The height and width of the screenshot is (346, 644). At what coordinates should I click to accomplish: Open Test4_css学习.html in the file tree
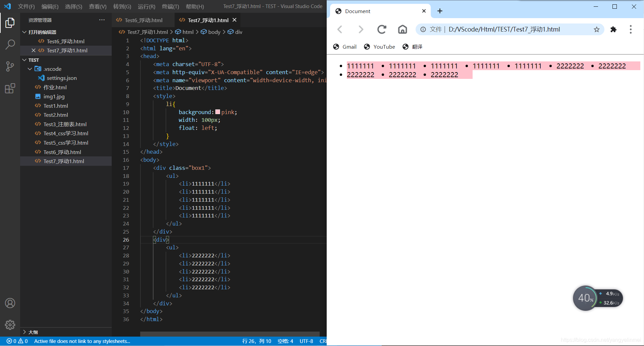coord(66,133)
